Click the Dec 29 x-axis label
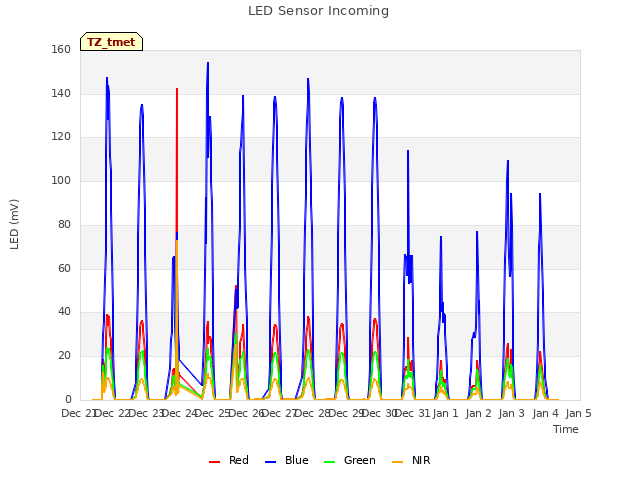 (x=346, y=413)
